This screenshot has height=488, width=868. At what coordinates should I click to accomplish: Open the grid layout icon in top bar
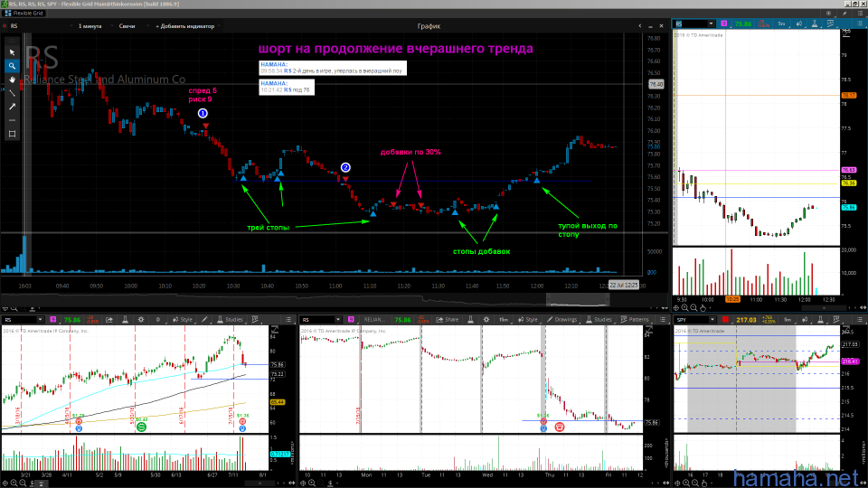pyautogui.click(x=829, y=14)
